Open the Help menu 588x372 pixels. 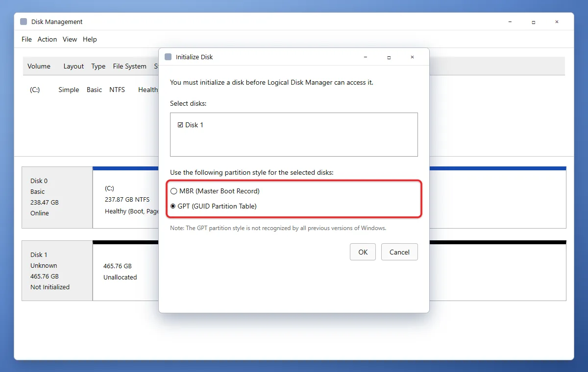pyautogui.click(x=90, y=39)
